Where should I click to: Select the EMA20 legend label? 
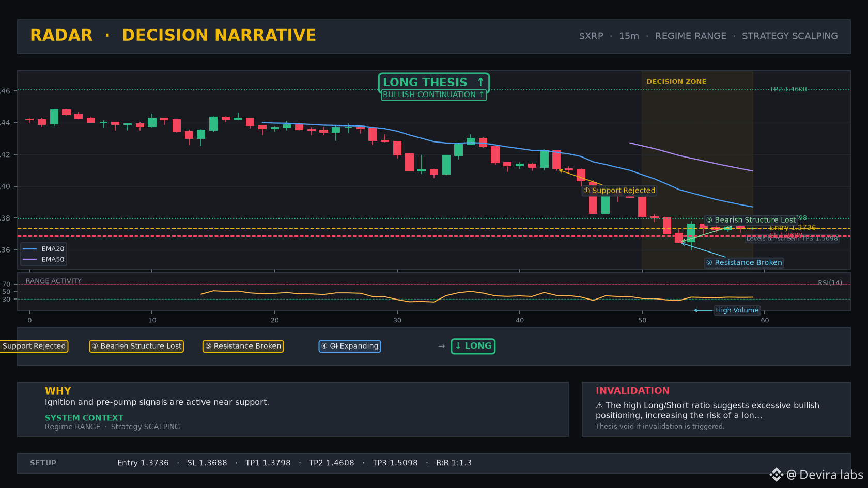coord(53,249)
